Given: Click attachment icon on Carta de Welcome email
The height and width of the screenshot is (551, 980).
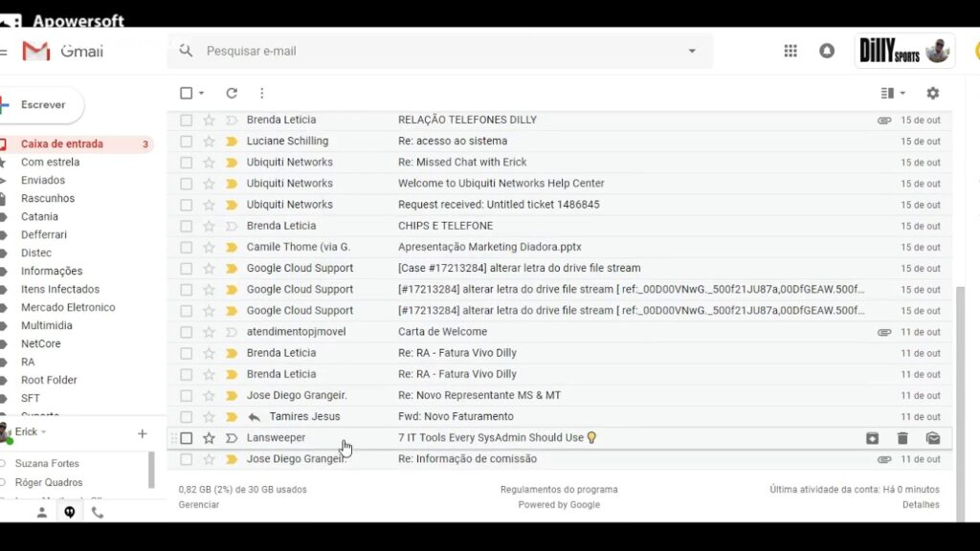Looking at the screenshot, I should pyautogui.click(x=883, y=332).
